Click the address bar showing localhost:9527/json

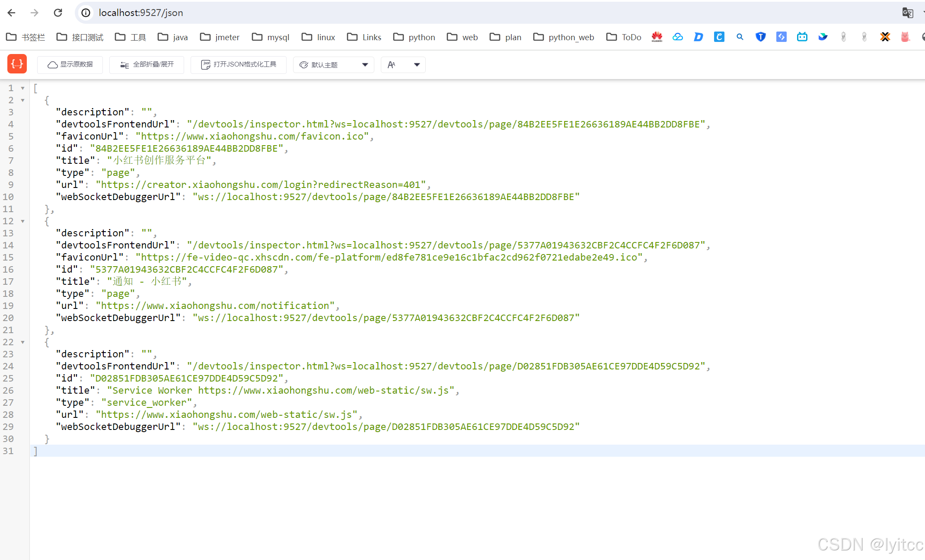140,13
